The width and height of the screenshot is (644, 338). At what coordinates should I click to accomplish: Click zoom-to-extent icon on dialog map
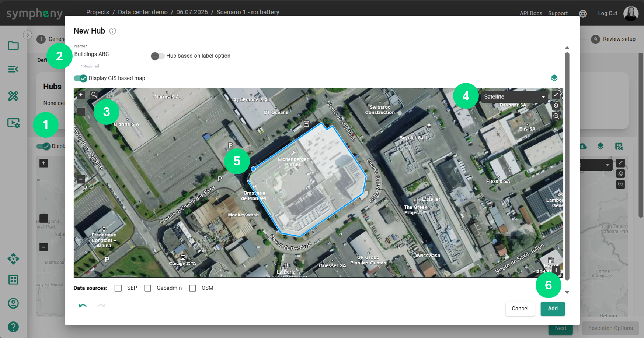pos(556,116)
